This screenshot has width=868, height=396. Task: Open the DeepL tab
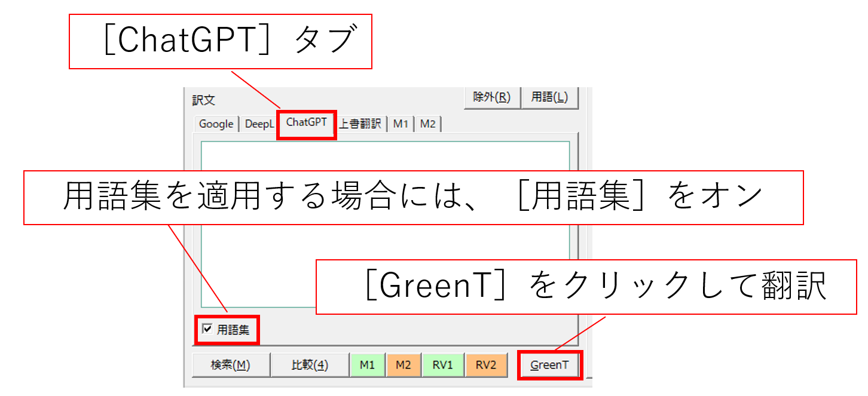[x=259, y=124]
